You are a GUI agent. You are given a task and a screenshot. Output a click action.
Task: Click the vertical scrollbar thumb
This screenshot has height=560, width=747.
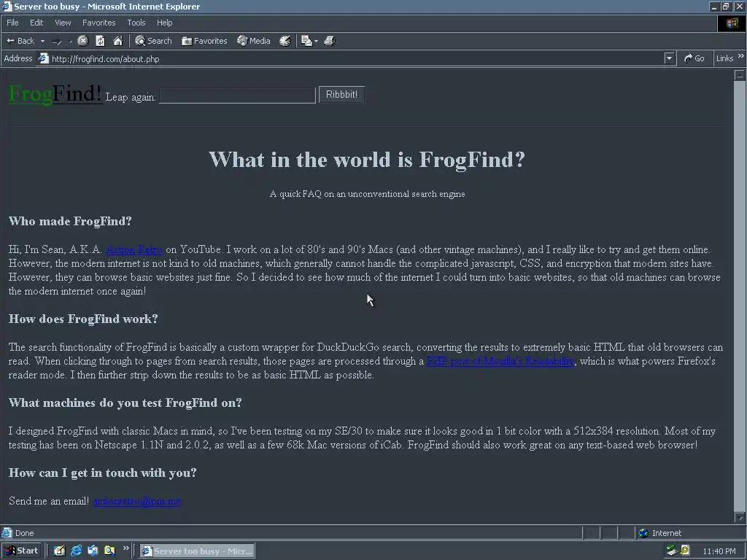coord(740,295)
